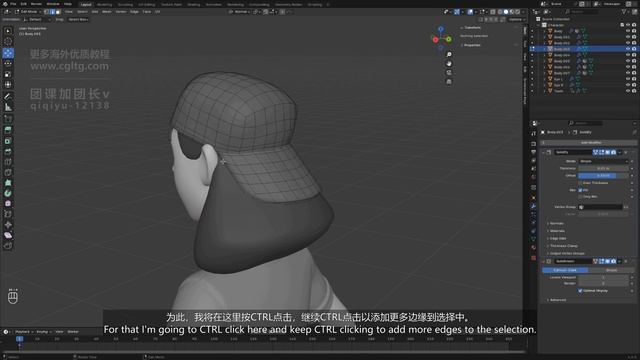This screenshot has width=640, height=360.
Task: Select the 3D Cursor tool
Action: coord(8,42)
